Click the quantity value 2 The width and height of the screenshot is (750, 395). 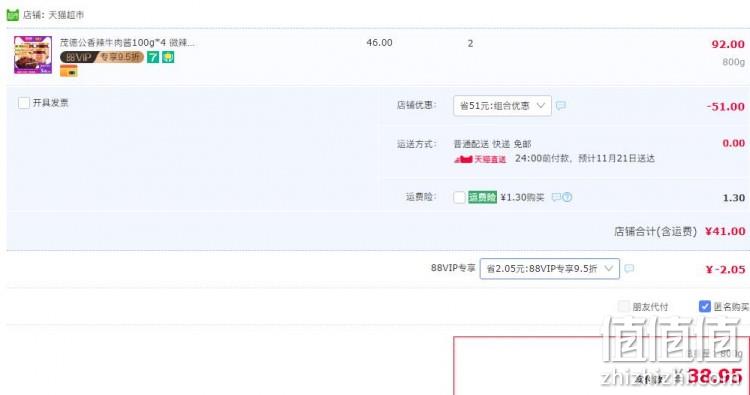pos(470,44)
